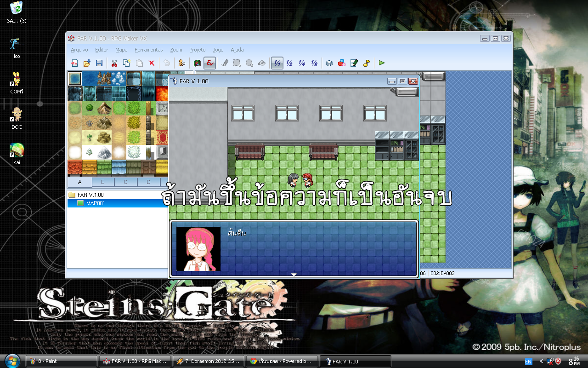Switch to tileset tab C
The width and height of the screenshot is (588, 368).
(126, 182)
